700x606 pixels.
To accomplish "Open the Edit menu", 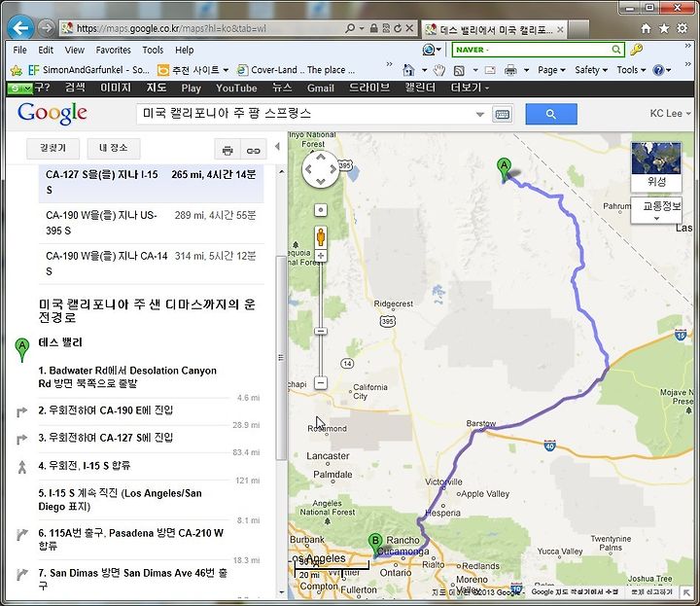I will (x=46, y=50).
